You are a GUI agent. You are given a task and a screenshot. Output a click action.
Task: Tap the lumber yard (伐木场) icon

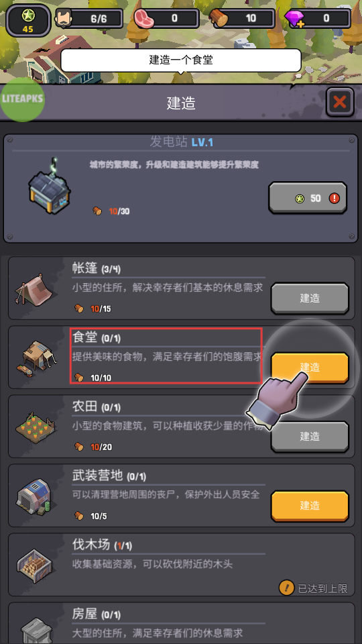pyautogui.click(x=36, y=566)
